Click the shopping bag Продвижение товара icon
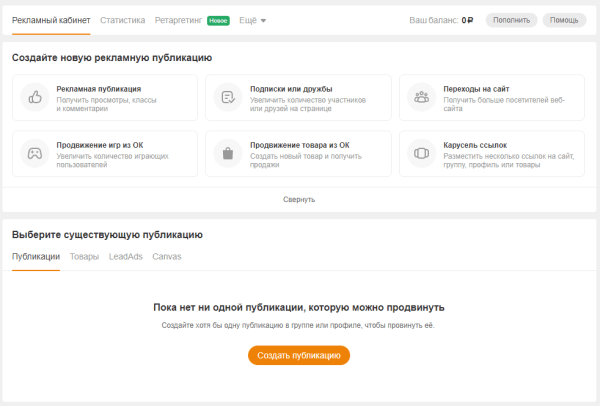 [x=229, y=154]
